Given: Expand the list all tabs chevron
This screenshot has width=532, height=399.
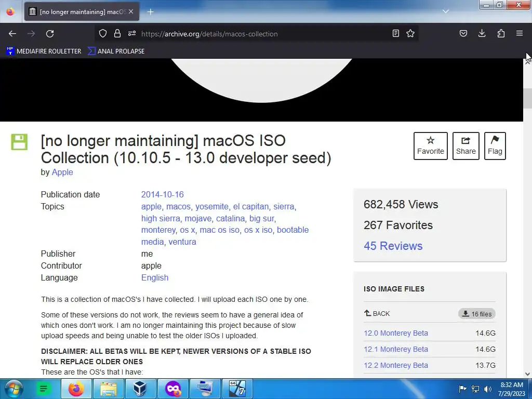Looking at the screenshot, I should click(446, 11).
